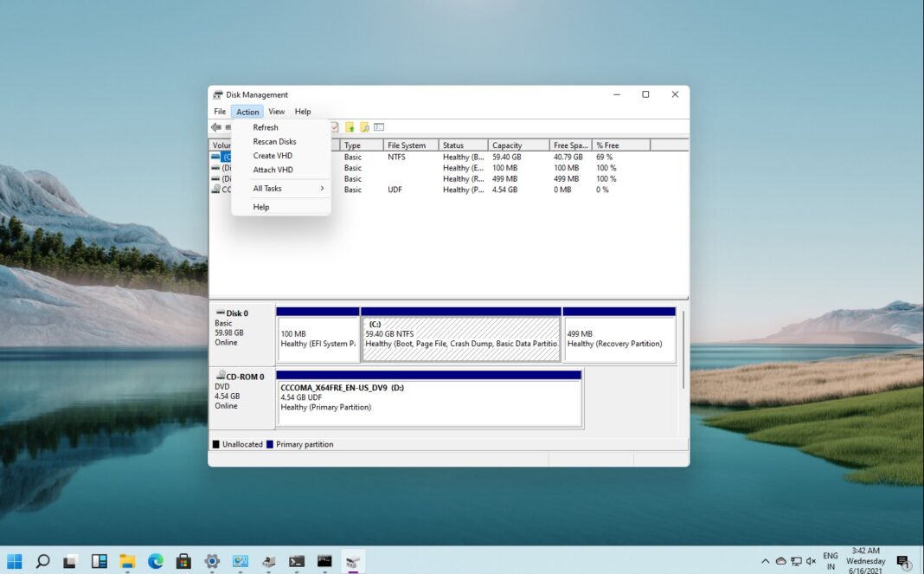924x574 pixels.
Task: Click the folder with magnifier toolbar icon
Action: point(364,127)
